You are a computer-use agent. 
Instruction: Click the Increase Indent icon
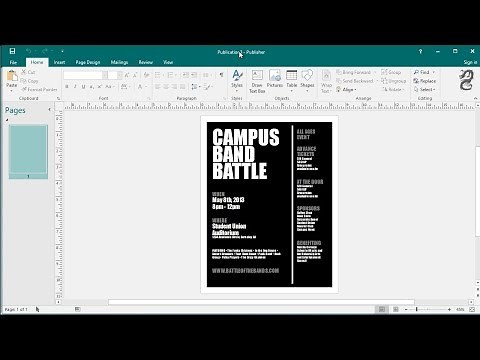[194, 75]
